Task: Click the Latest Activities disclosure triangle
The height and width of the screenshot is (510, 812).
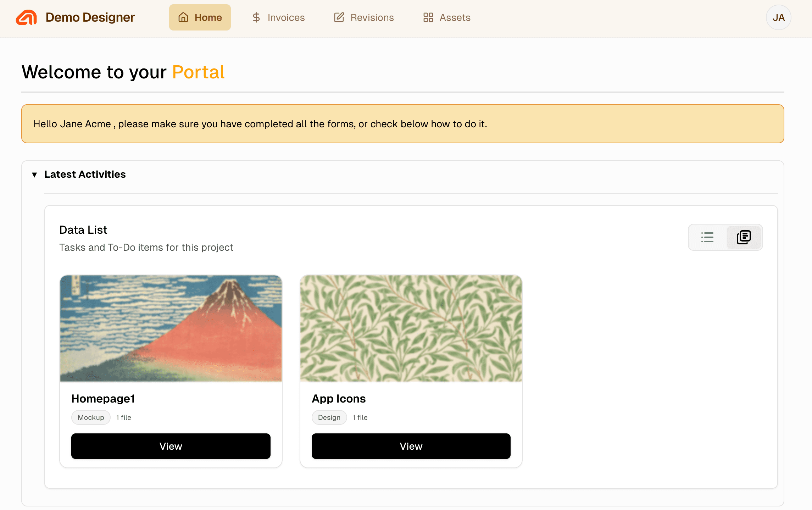Action: pos(34,174)
